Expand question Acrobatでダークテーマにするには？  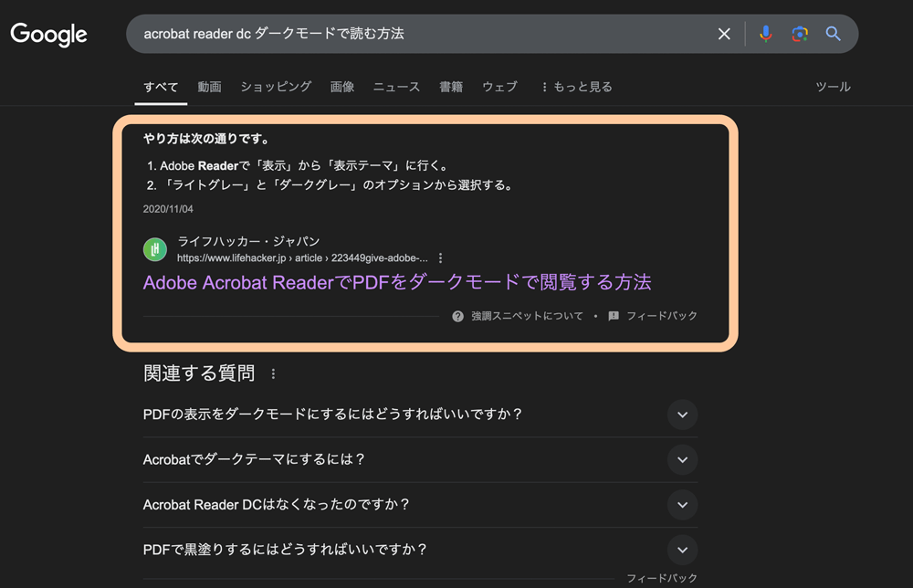click(420, 460)
